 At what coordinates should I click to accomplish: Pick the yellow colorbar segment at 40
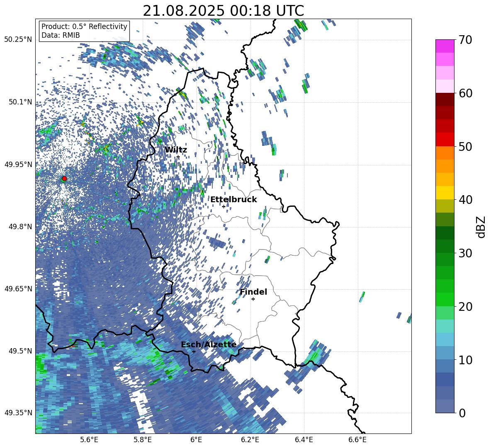(x=445, y=193)
